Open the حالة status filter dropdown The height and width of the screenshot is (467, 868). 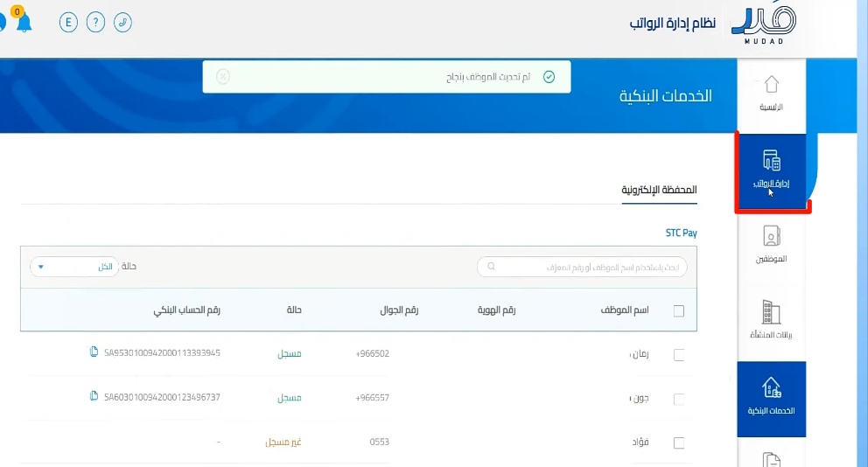(x=74, y=267)
